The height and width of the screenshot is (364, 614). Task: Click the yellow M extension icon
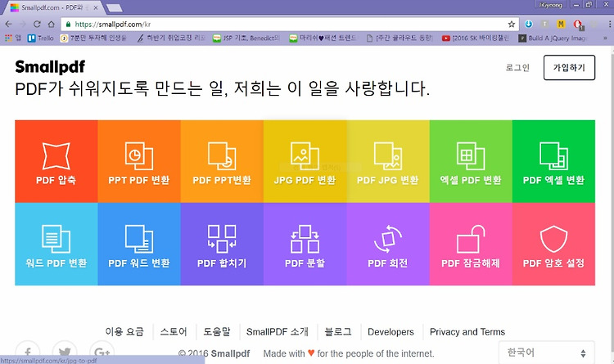pyautogui.click(x=561, y=25)
